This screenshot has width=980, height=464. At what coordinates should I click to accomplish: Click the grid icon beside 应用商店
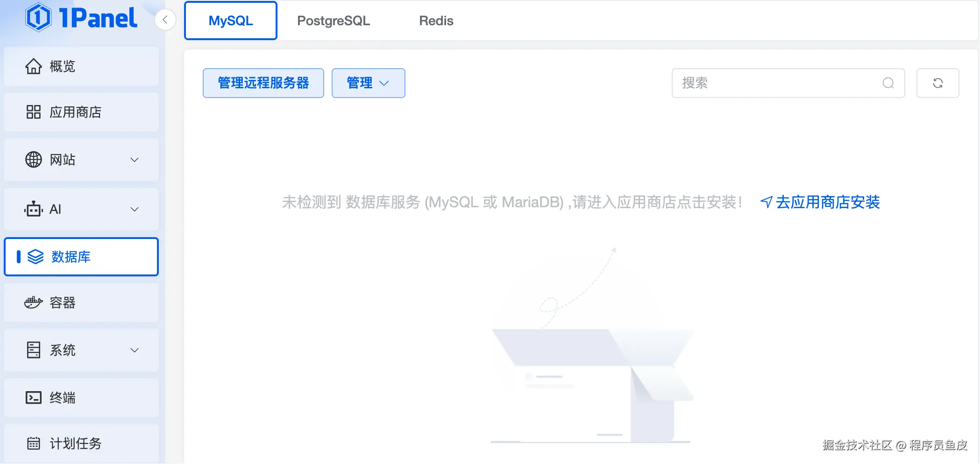click(x=34, y=112)
